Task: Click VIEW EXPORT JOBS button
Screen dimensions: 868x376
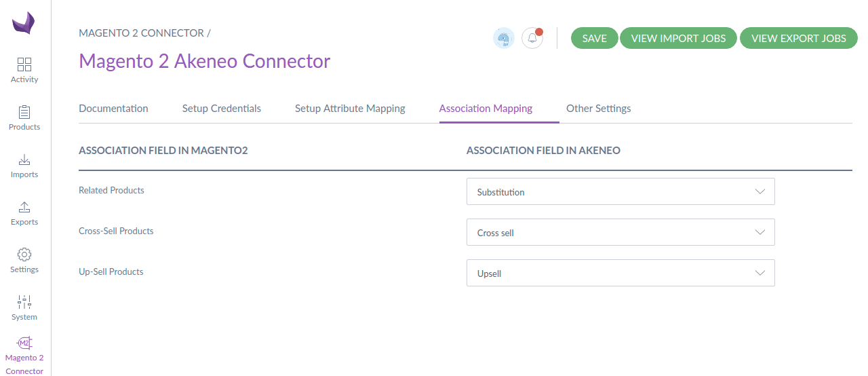Action: point(799,38)
